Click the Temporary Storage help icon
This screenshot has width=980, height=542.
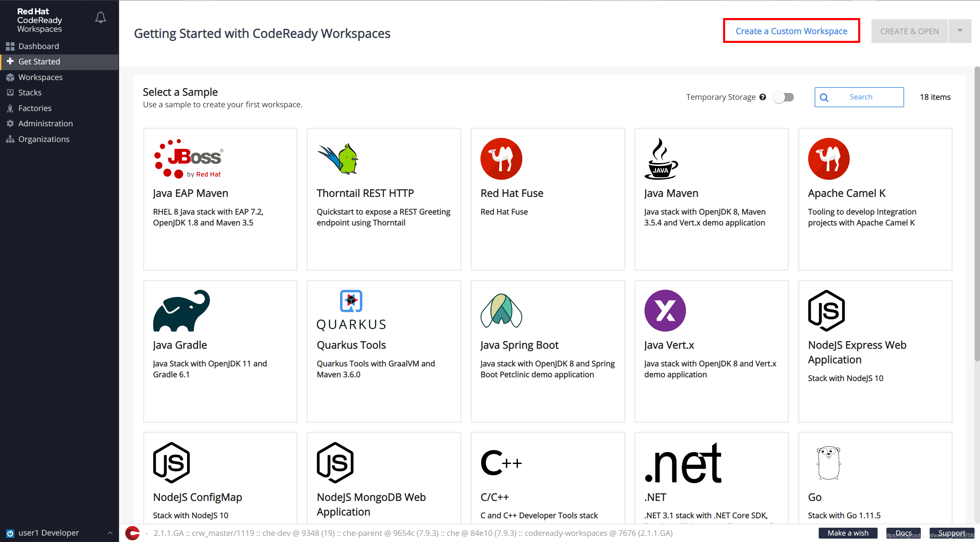coord(762,97)
